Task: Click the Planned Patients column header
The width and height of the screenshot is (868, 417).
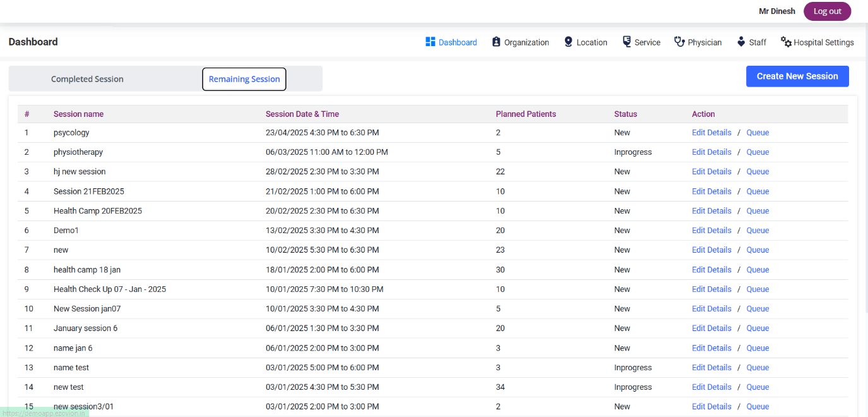Action: point(526,114)
